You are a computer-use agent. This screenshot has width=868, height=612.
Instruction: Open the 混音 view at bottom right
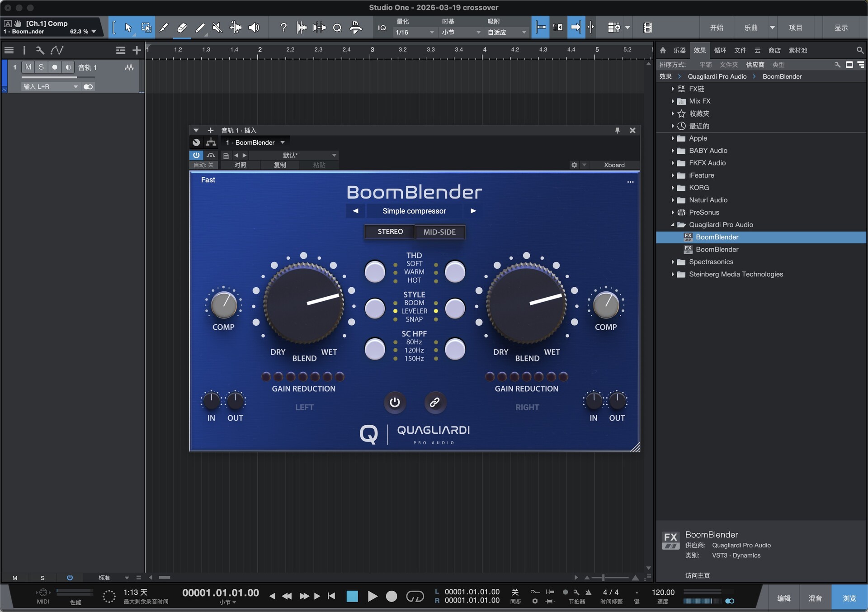tap(815, 597)
